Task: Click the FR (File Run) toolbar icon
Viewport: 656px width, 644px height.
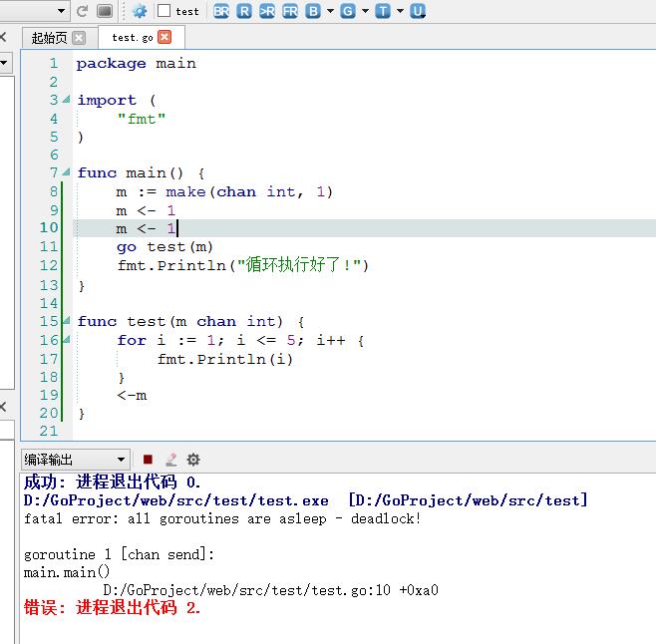Action: (290, 11)
